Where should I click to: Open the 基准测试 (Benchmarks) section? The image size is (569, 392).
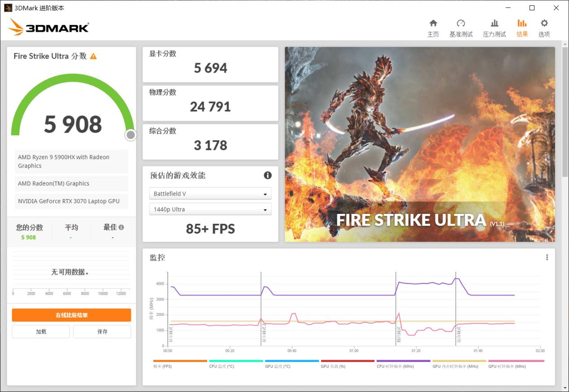[461, 27]
